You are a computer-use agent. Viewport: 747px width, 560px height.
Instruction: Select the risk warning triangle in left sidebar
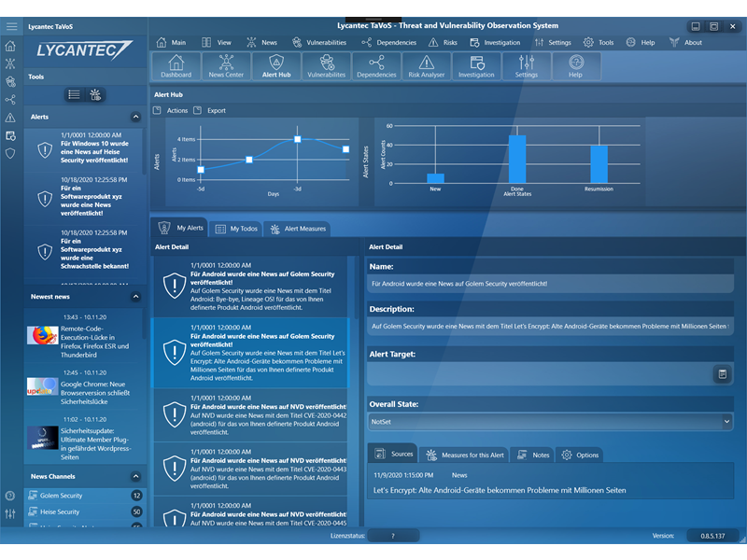(10, 118)
